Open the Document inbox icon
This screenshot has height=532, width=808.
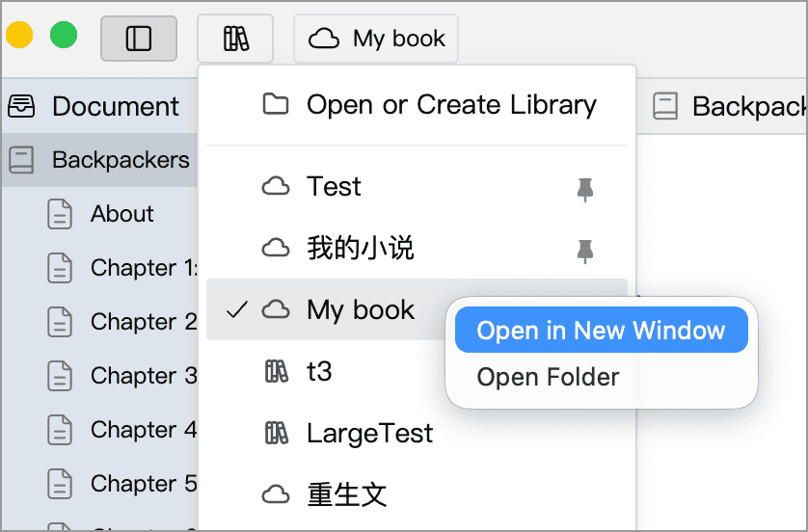(21, 107)
